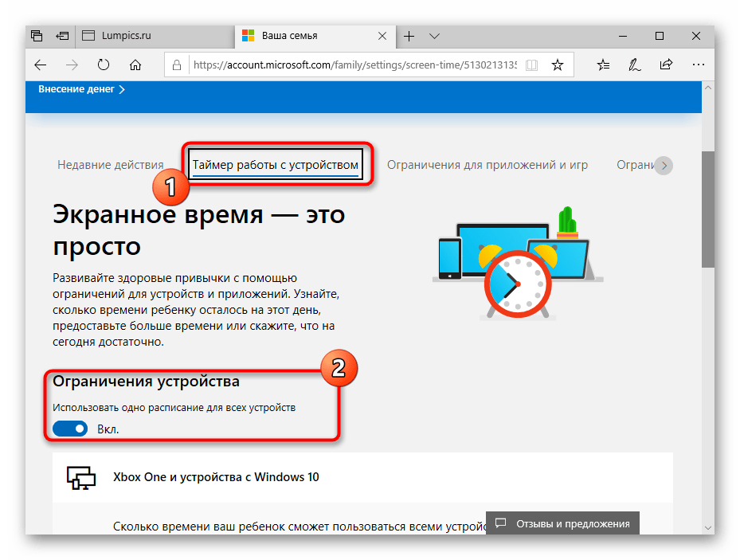Click the set tabs aside icon
740x560 pixels.
(x=62, y=36)
